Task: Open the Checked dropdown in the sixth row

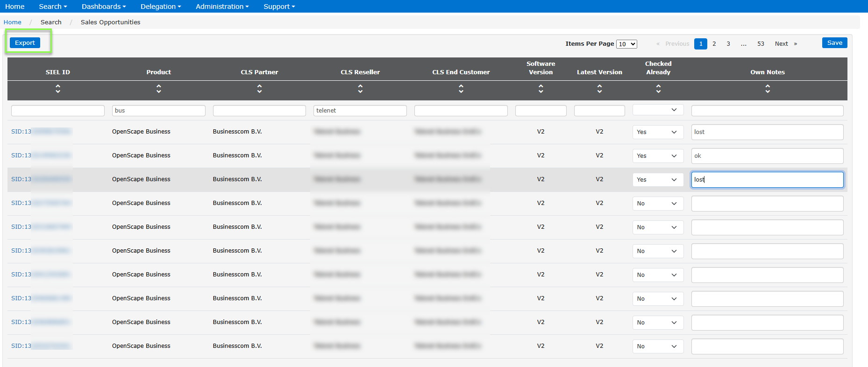Action: (x=658, y=251)
